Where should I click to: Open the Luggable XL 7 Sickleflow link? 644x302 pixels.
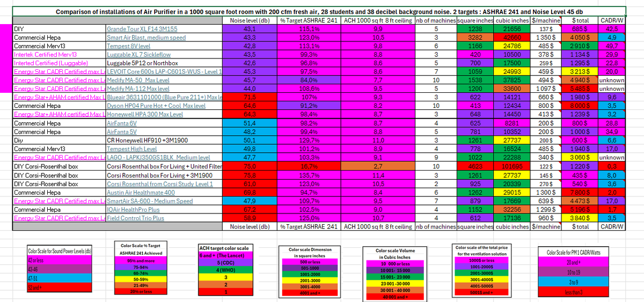click(138, 54)
